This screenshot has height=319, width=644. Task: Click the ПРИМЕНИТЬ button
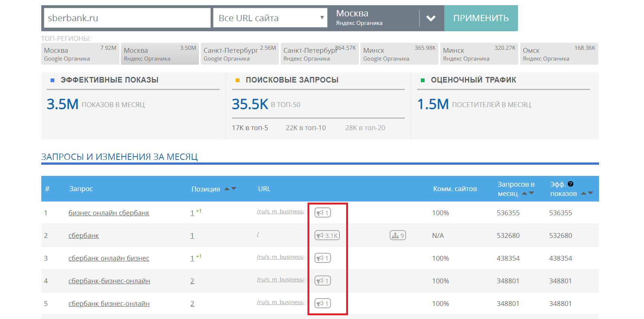(481, 18)
